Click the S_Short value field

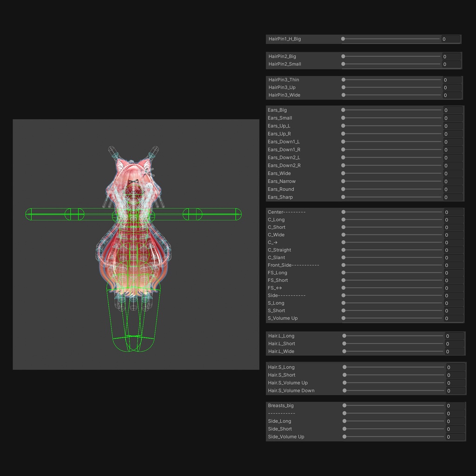click(x=454, y=311)
